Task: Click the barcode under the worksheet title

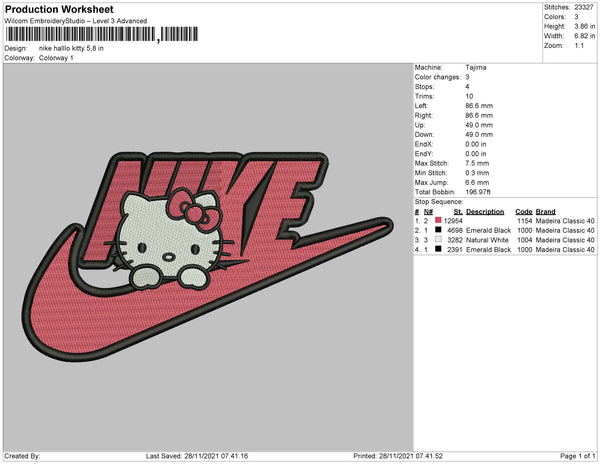Action: (x=101, y=34)
